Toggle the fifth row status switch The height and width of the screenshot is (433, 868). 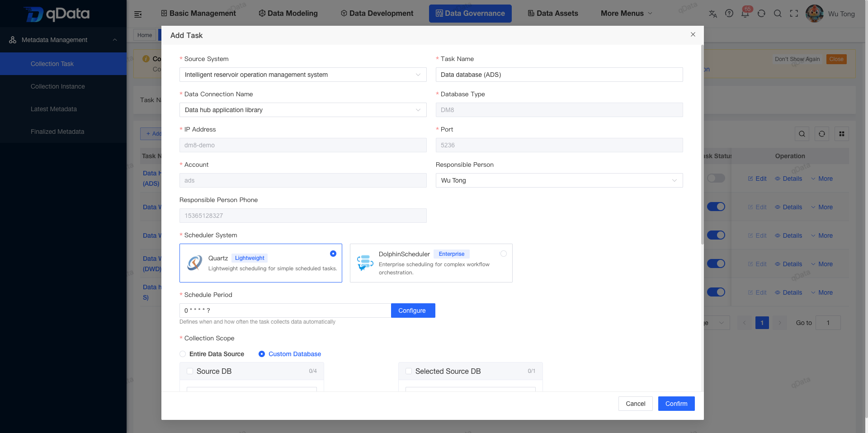pyautogui.click(x=716, y=292)
